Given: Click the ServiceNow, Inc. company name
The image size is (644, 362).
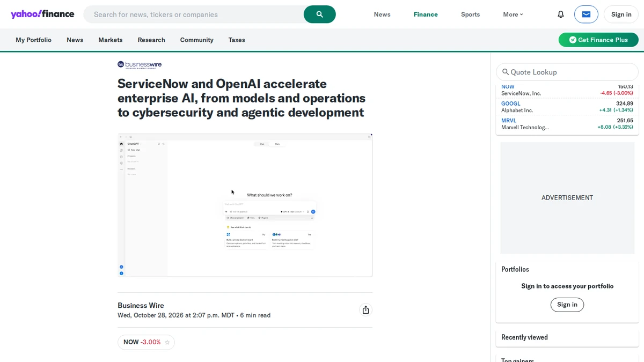Looking at the screenshot, I should 521,93.
